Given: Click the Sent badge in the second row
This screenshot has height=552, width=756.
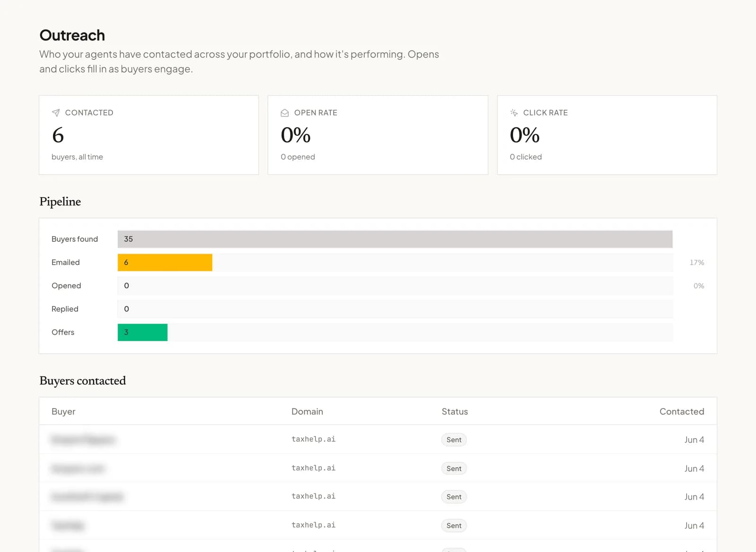Looking at the screenshot, I should click(x=454, y=468).
